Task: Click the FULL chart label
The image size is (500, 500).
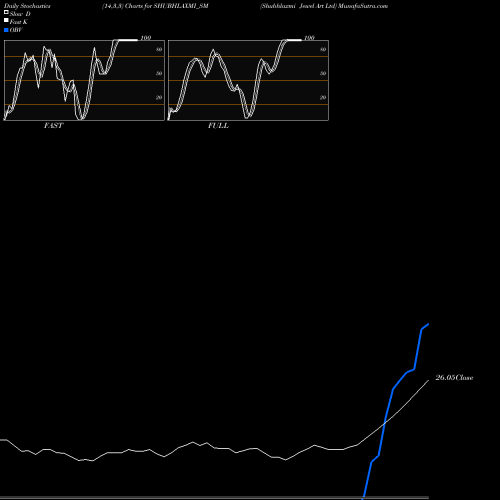Action: pyautogui.click(x=218, y=126)
